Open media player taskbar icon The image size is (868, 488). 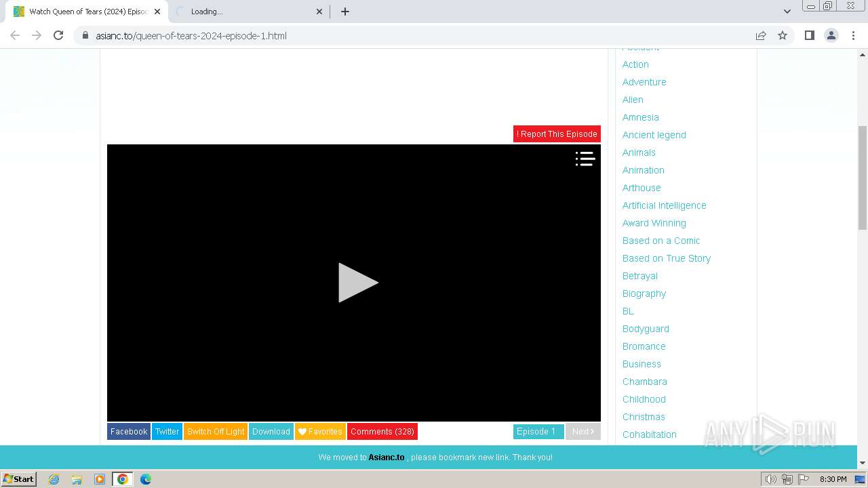point(100,479)
